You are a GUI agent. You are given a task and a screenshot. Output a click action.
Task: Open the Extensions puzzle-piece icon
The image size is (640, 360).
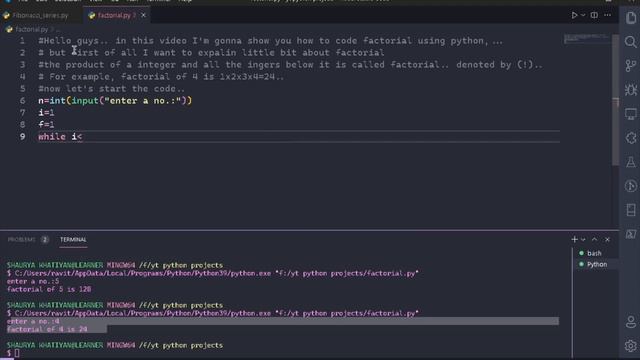pyautogui.click(x=631, y=138)
